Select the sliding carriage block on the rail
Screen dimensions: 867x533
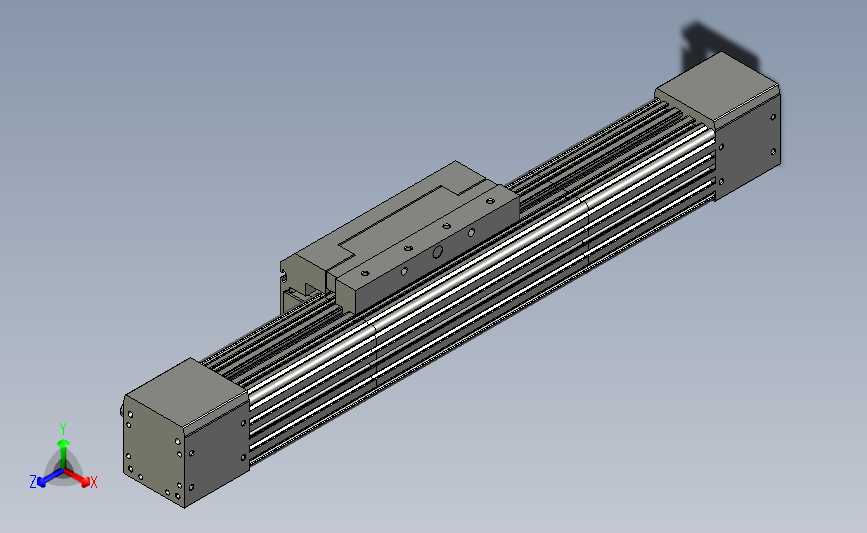point(401,238)
